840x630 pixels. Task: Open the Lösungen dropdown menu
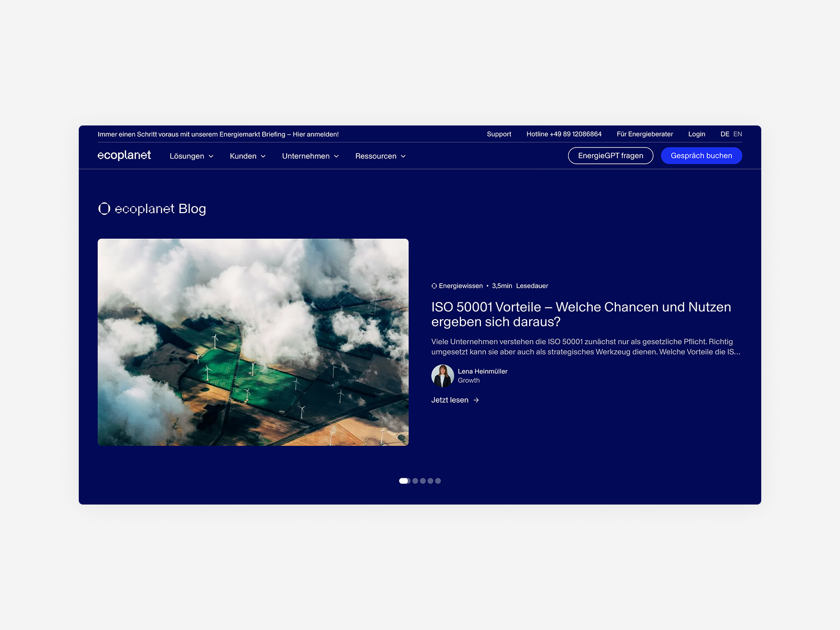pyautogui.click(x=191, y=156)
